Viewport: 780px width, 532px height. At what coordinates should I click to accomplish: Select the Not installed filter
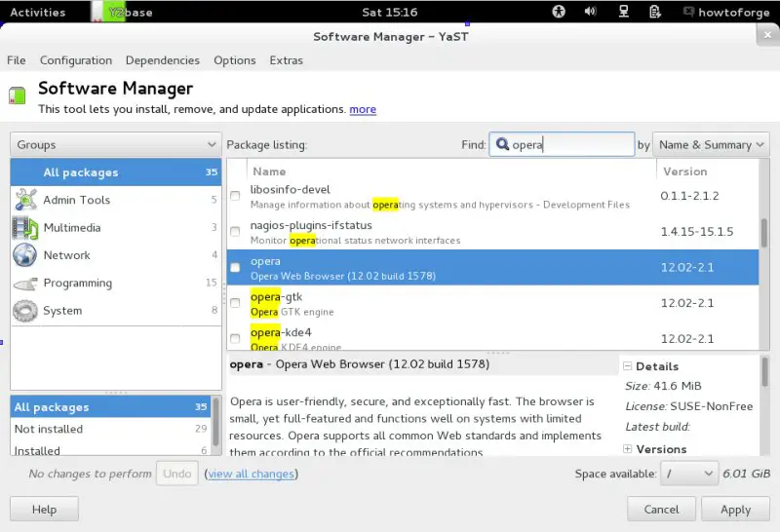(111, 429)
